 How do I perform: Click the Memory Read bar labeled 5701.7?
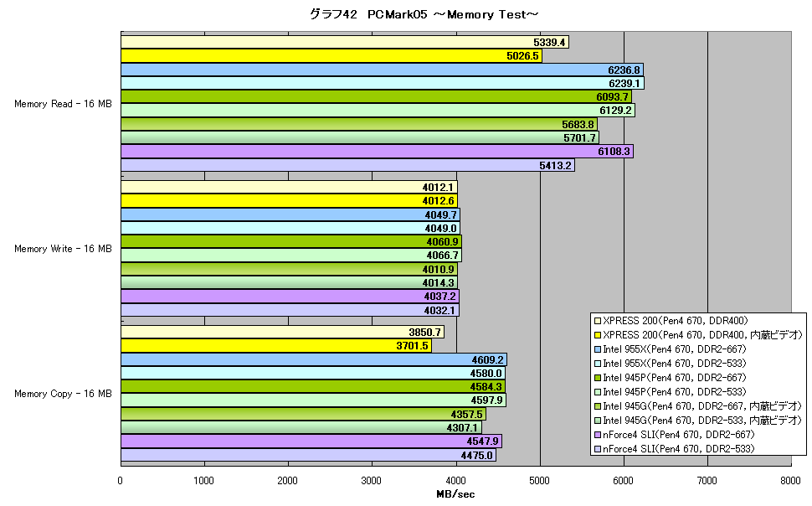(x=360, y=137)
